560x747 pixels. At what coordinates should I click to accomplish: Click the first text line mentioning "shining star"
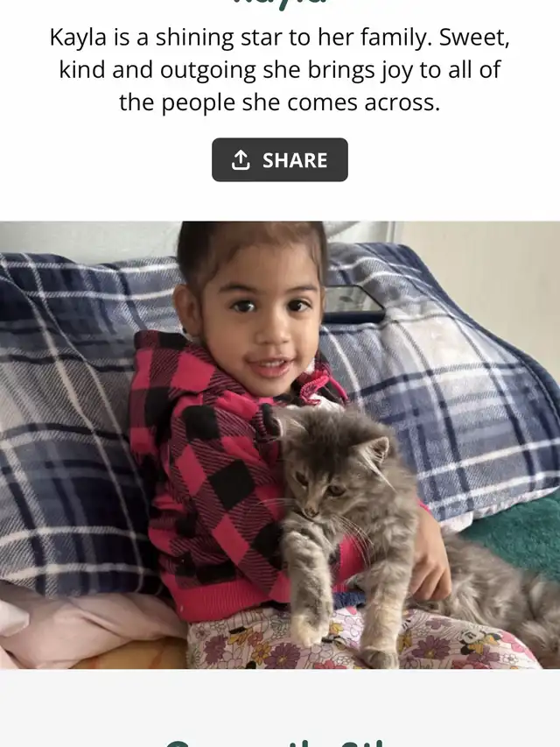pos(279,37)
